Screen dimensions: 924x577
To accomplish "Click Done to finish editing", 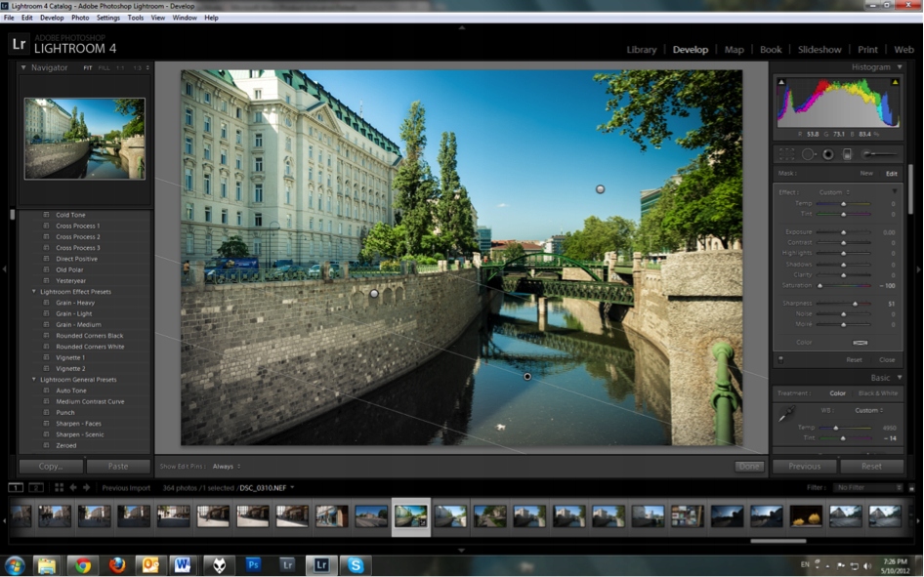I will click(x=748, y=466).
